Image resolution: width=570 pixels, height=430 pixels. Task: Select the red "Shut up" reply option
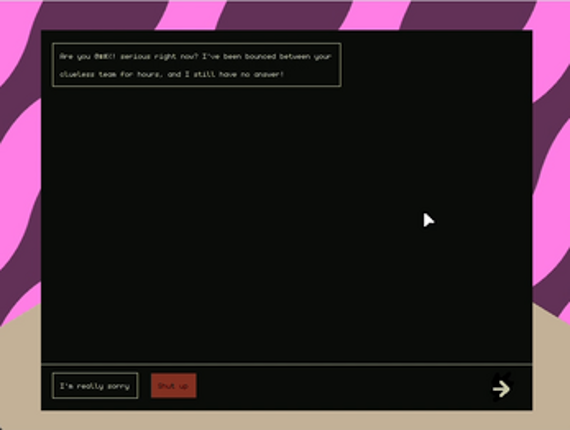pyautogui.click(x=173, y=386)
